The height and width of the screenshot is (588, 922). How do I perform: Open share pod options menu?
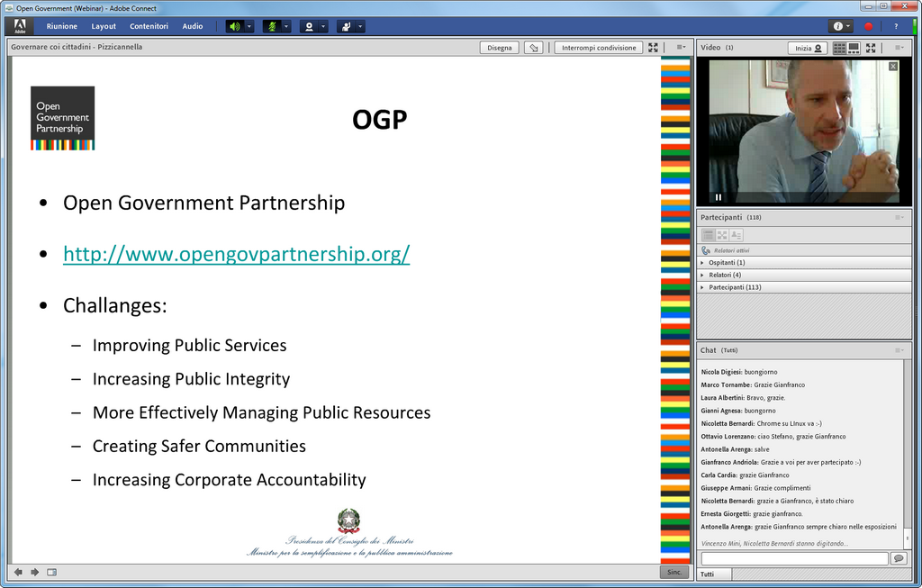coord(681,47)
